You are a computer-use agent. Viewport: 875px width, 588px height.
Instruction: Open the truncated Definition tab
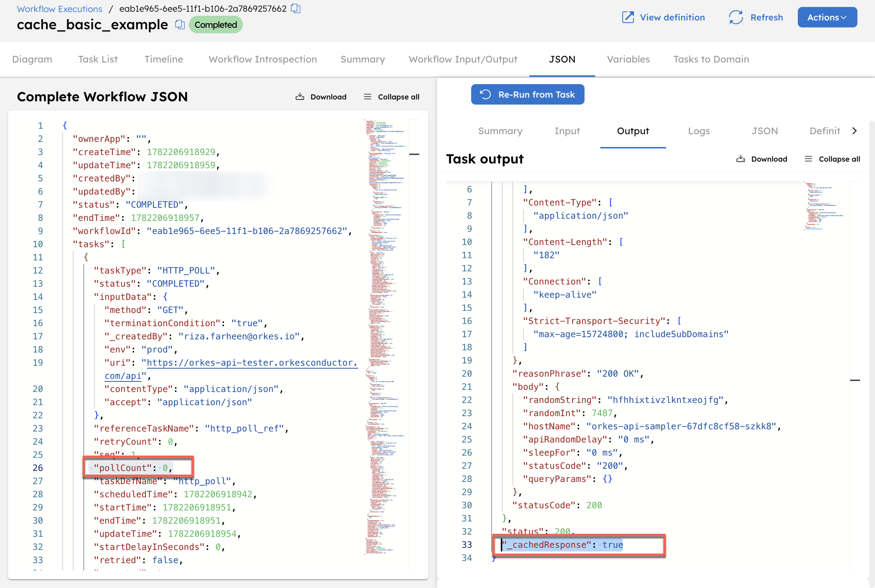(x=825, y=131)
